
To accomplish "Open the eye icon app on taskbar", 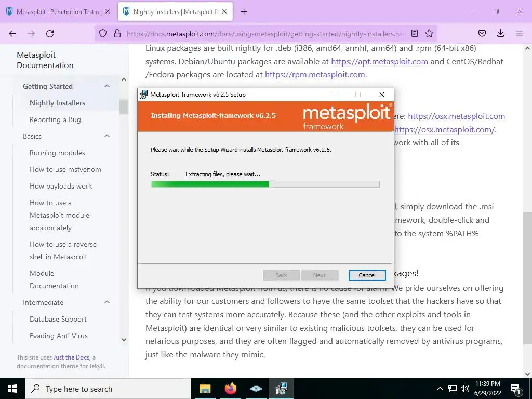I will tap(256, 389).
